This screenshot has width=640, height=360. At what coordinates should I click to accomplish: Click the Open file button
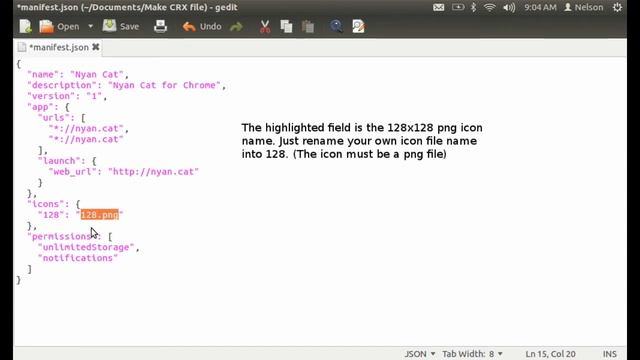59,27
